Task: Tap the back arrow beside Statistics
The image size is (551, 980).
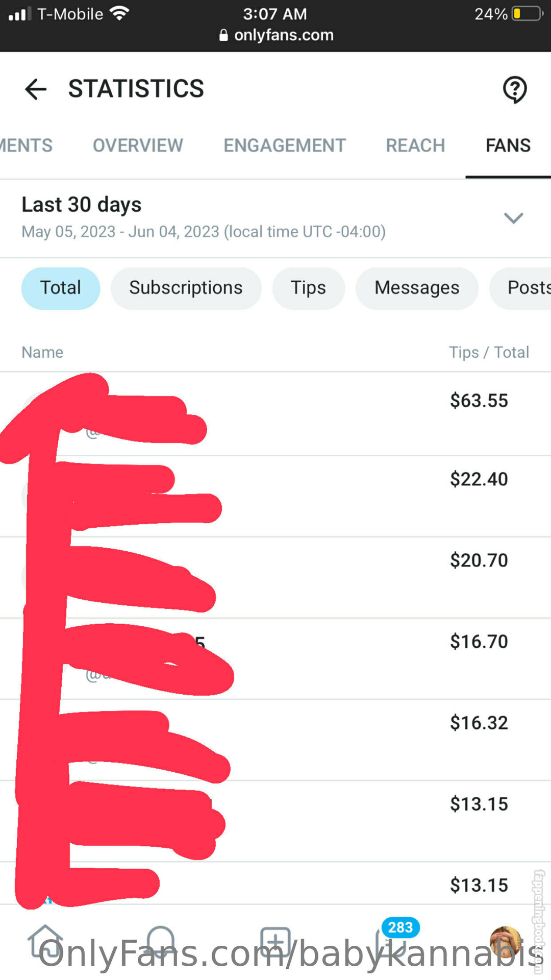Action: click(x=36, y=89)
